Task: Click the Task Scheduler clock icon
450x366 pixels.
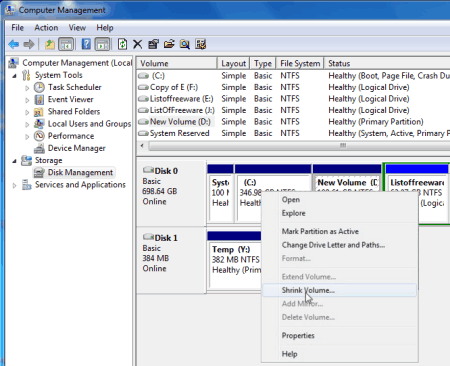Action: tap(39, 87)
